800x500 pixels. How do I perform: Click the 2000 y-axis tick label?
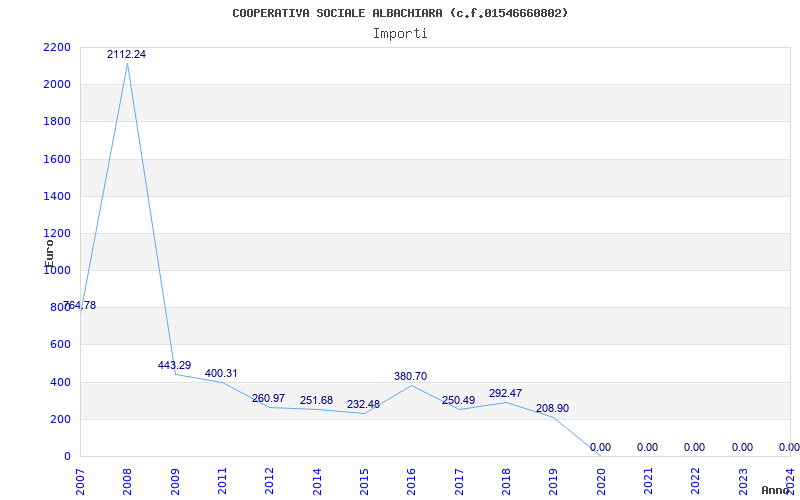point(57,85)
